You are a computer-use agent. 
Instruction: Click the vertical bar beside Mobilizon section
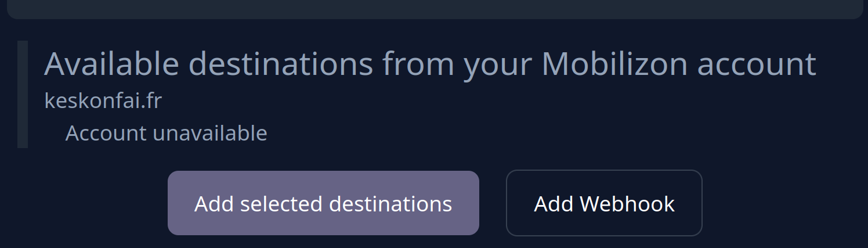[23, 94]
